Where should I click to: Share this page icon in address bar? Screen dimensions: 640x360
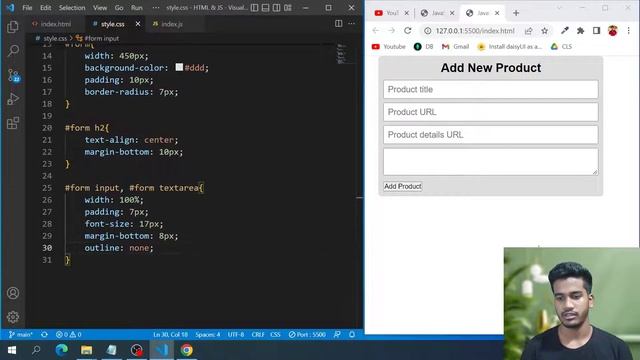(x=529, y=31)
